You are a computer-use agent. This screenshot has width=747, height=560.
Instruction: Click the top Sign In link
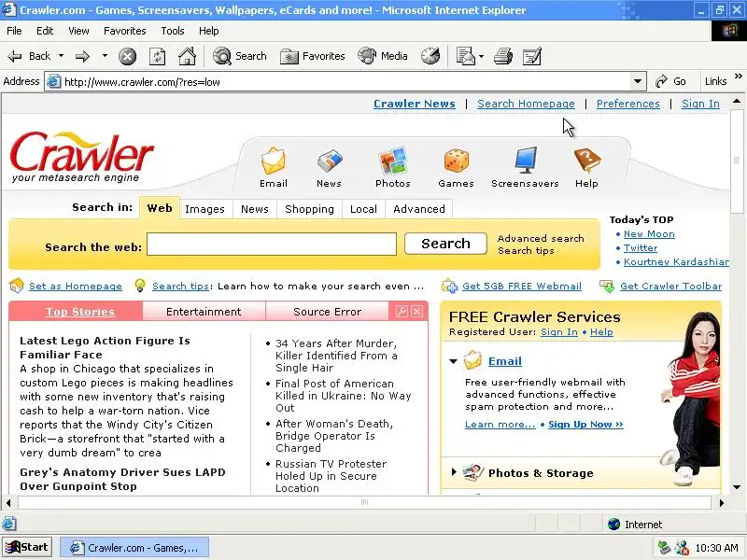pyautogui.click(x=700, y=104)
